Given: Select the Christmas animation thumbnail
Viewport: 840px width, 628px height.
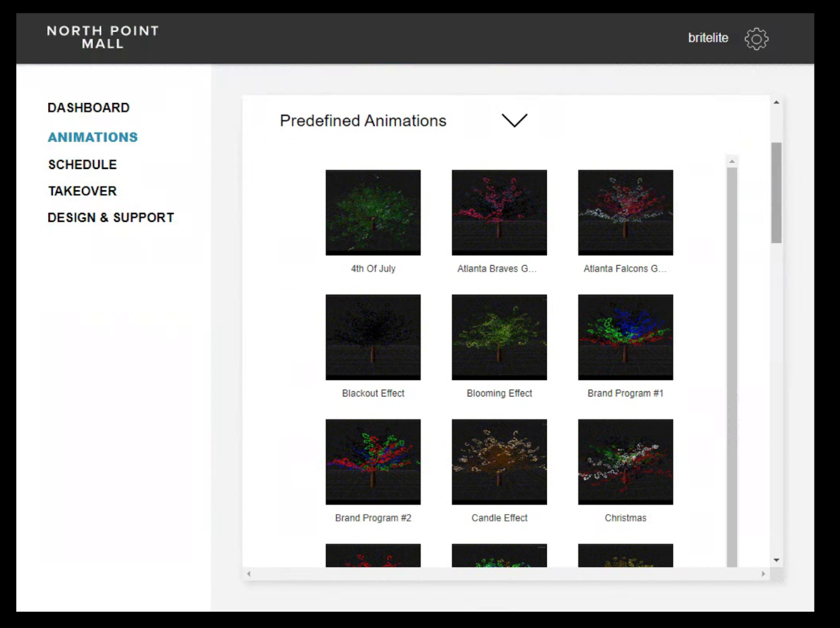Looking at the screenshot, I should tap(625, 462).
